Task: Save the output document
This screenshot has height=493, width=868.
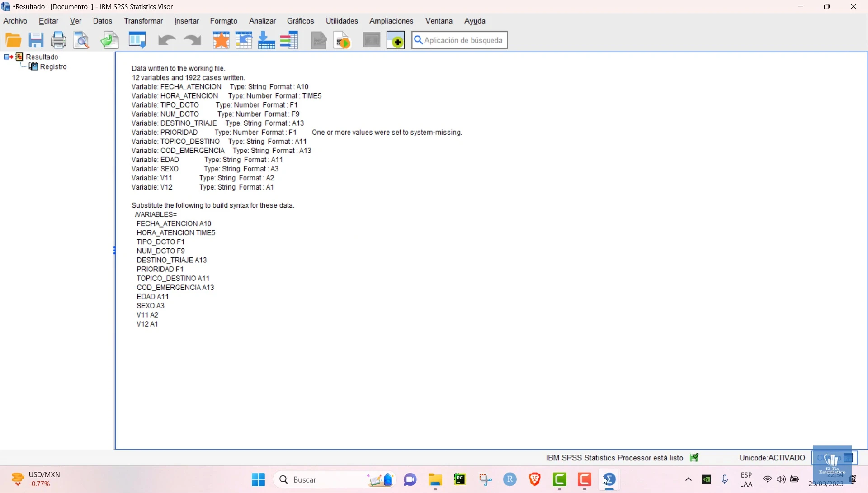Action: [36, 40]
